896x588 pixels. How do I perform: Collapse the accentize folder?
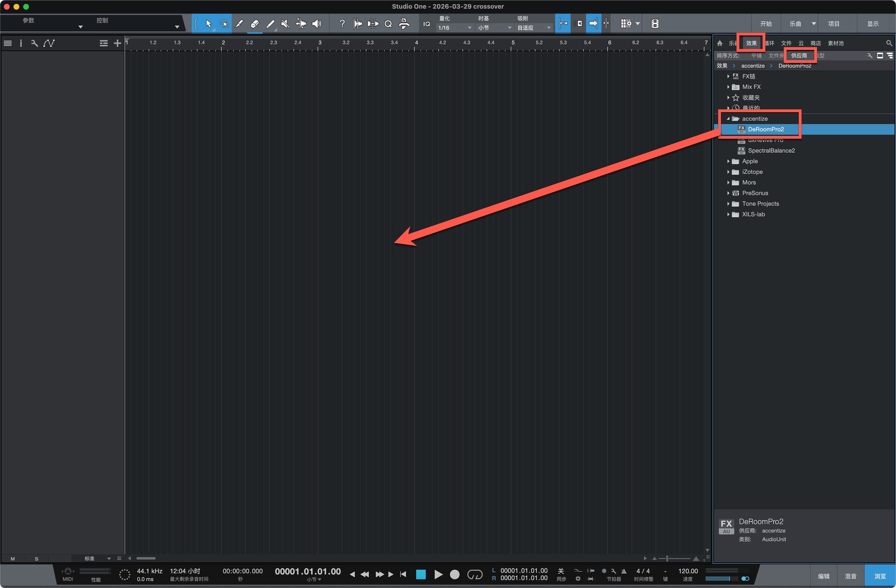click(x=728, y=119)
